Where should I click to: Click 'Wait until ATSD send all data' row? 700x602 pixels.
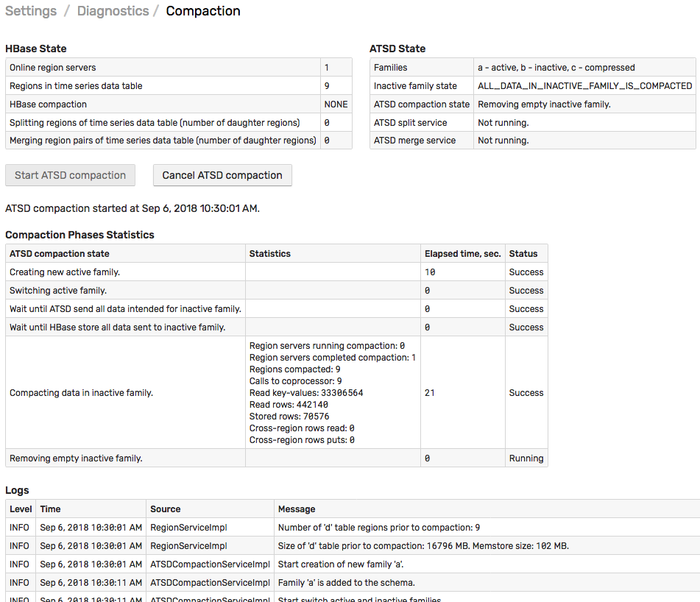pos(276,308)
